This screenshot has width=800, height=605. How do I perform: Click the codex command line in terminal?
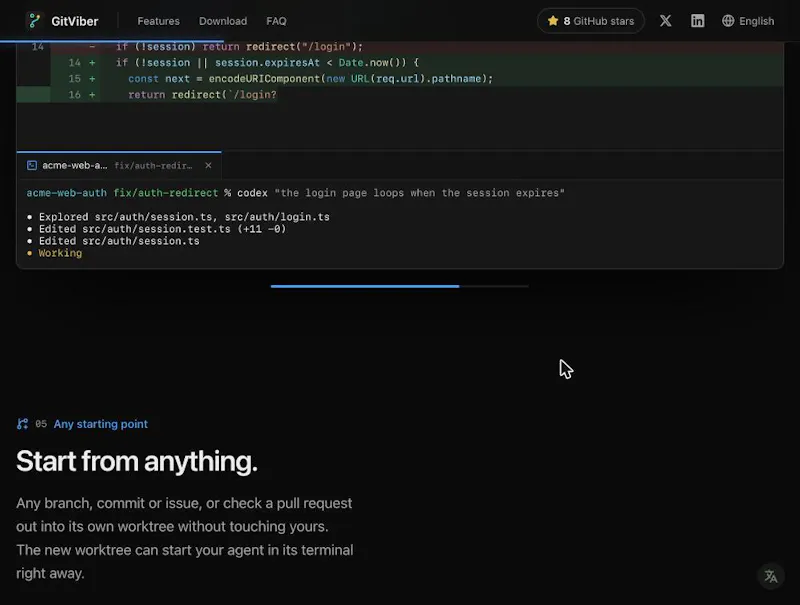point(296,193)
